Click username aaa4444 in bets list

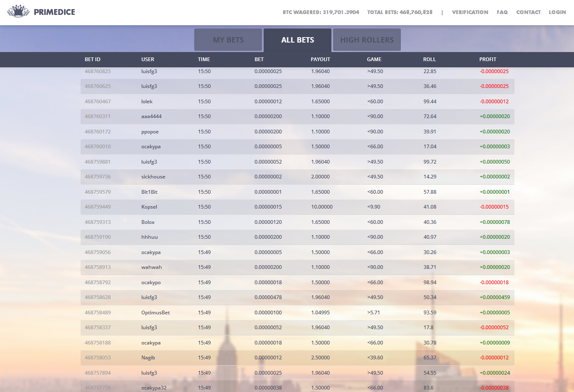pos(151,116)
